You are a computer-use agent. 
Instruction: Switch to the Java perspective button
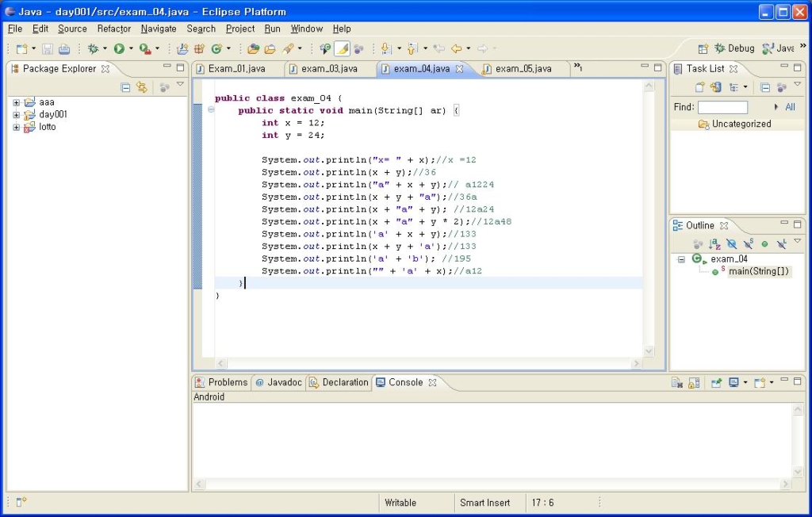tap(779, 48)
